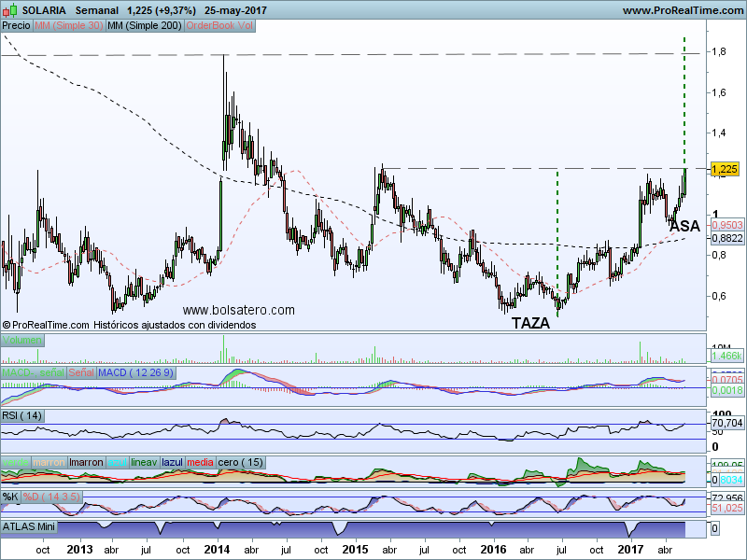The image size is (747, 560).
Task: Click the MM (Simple 30) indicator label
Action: click(x=68, y=26)
